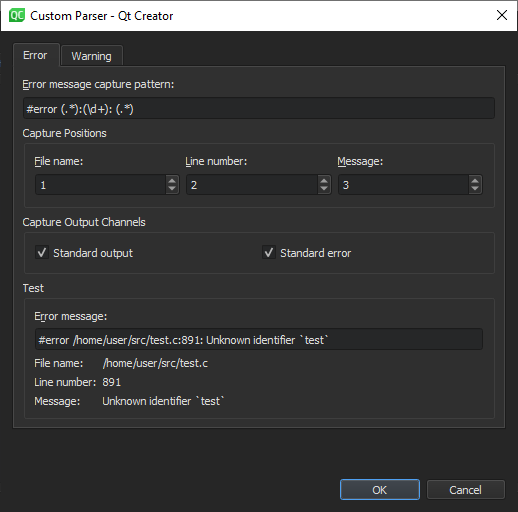This screenshot has height=512, width=518.
Task: Increase the Message capture position
Action: coord(475,180)
